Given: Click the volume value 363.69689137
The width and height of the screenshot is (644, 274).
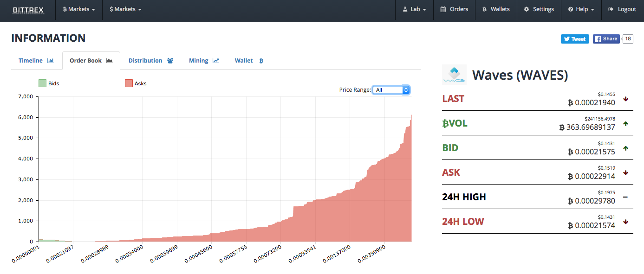Looking at the screenshot, I should (x=587, y=127).
